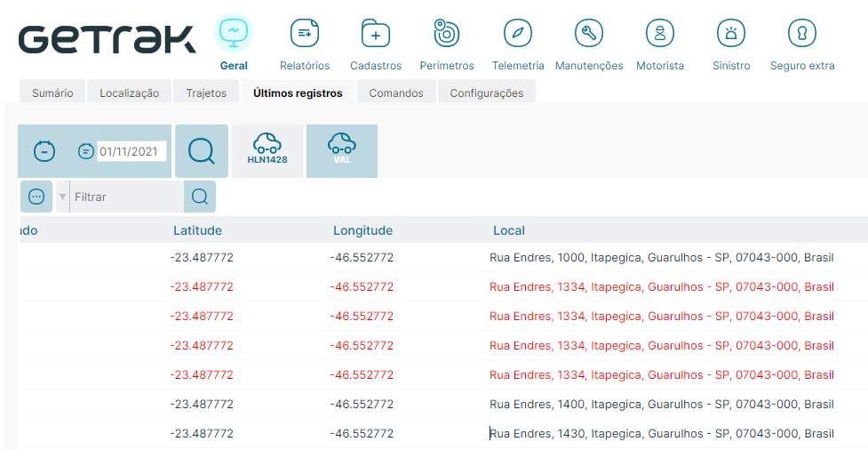Screen dimensions: 868x450
Task: Select address Rua Endres, 1430, Itapegica
Action: coord(662,433)
